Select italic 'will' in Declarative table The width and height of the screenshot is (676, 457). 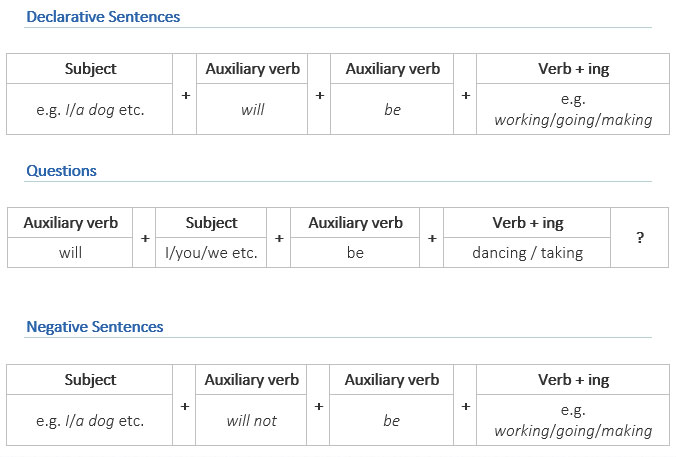click(x=252, y=110)
